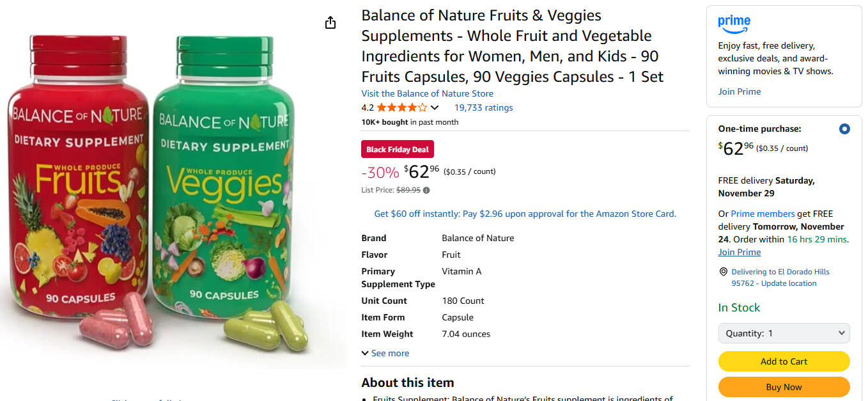Viewport: 868px width, 401px height.
Task: Click the delivery location pin icon
Action: 723,272
